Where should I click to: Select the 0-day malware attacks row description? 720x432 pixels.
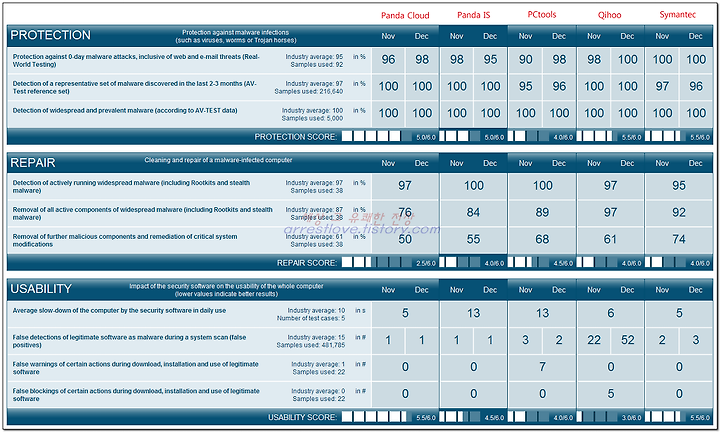tap(136, 61)
